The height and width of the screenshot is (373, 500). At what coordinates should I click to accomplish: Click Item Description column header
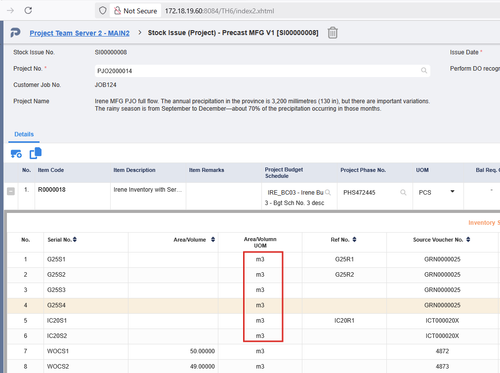pyautogui.click(x=134, y=170)
